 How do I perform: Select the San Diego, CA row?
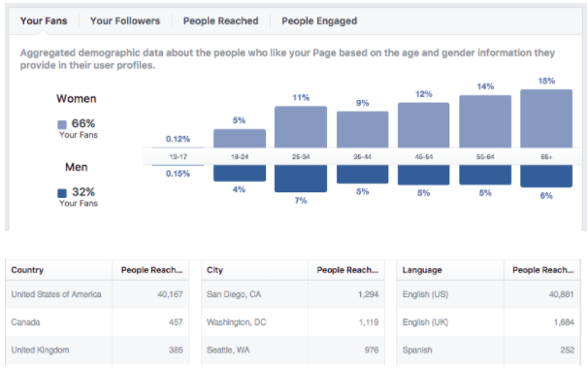coord(293,294)
